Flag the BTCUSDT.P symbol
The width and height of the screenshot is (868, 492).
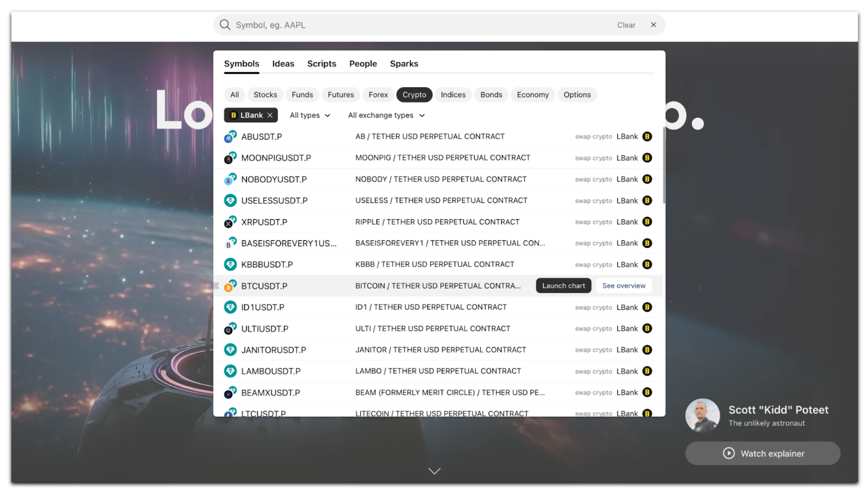pos(217,286)
